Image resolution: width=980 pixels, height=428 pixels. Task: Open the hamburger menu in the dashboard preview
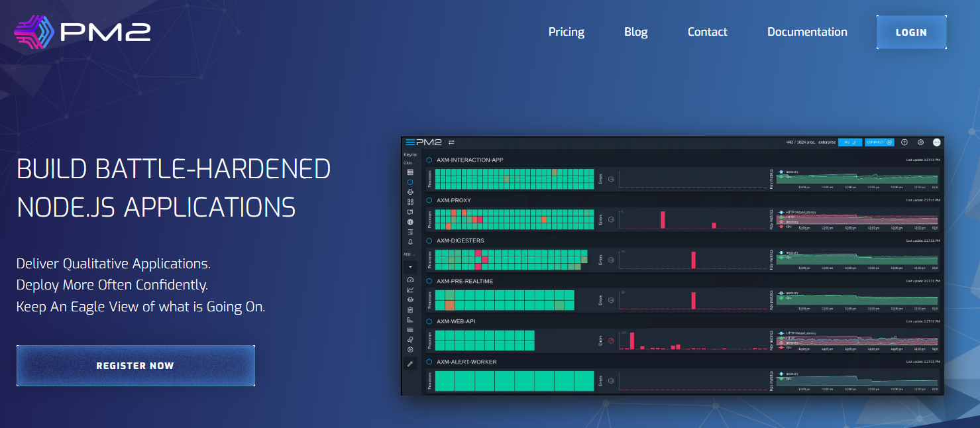pos(410,142)
